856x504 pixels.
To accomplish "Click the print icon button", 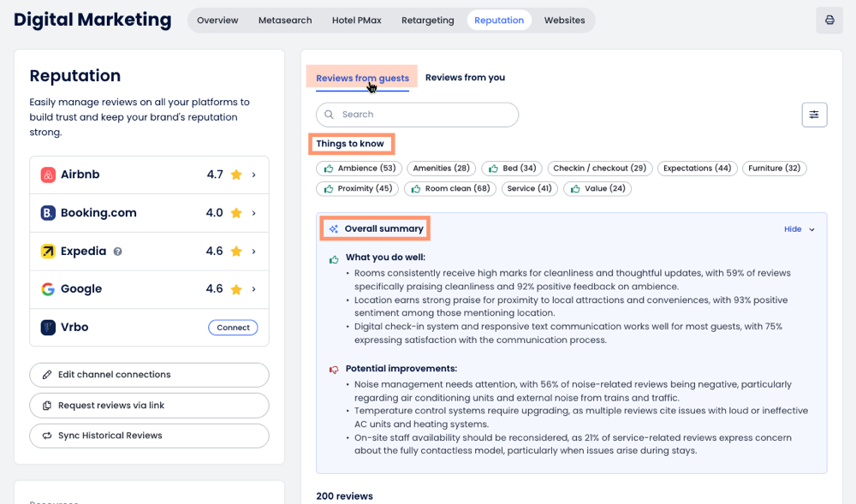I will [x=829, y=21].
